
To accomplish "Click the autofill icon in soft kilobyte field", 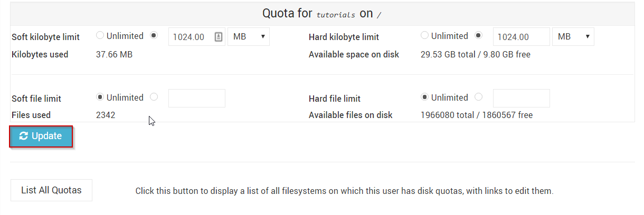I will [x=219, y=37].
